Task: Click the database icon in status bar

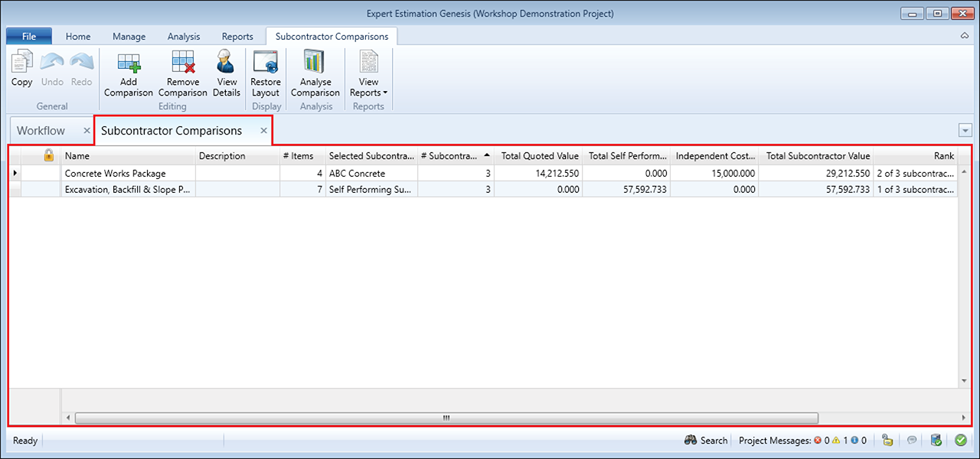Action: pos(936,440)
